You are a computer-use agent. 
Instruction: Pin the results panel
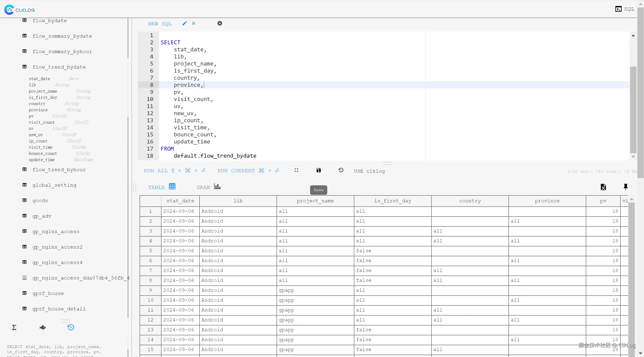(x=626, y=187)
